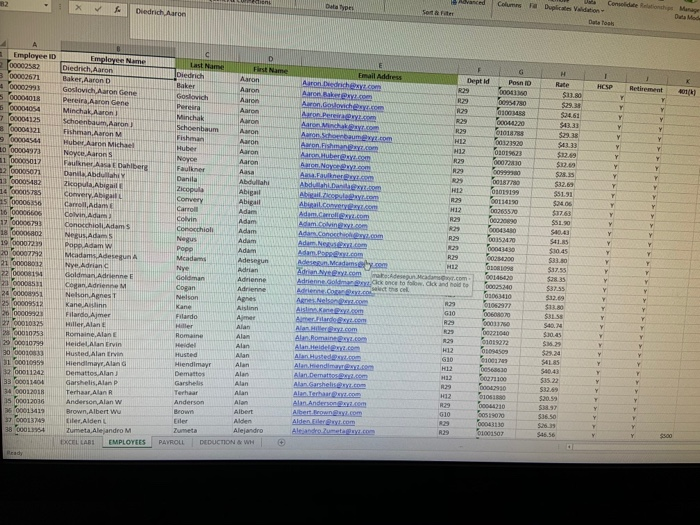This screenshot has height=525, width=700.
Task: Click the Flash Fill button in Data Tools
Action: 533,6
